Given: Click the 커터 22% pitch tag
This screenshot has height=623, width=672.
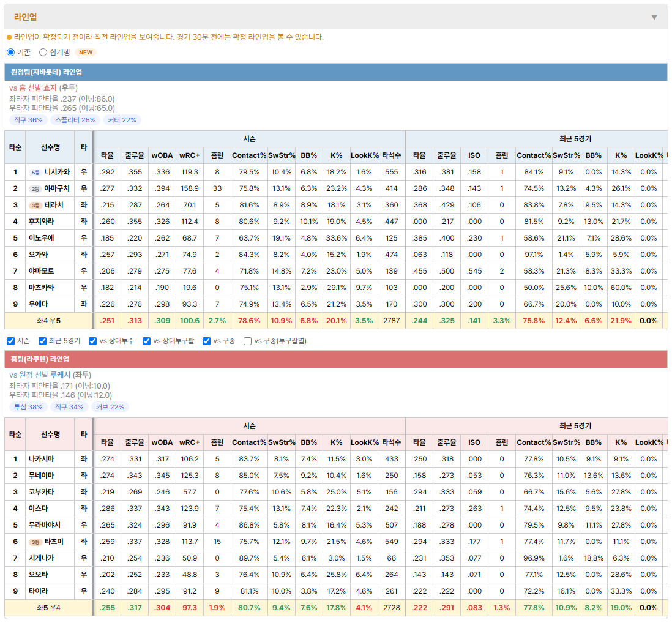Looking at the screenshot, I should tap(122, 120).
